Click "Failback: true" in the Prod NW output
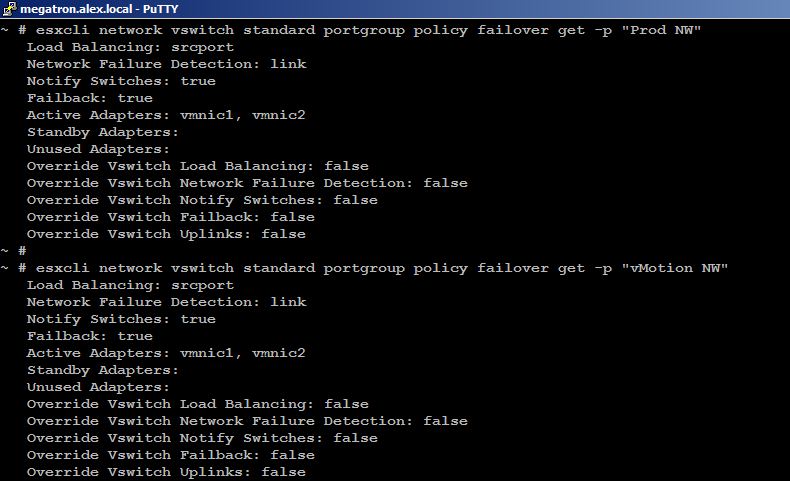 90,98
